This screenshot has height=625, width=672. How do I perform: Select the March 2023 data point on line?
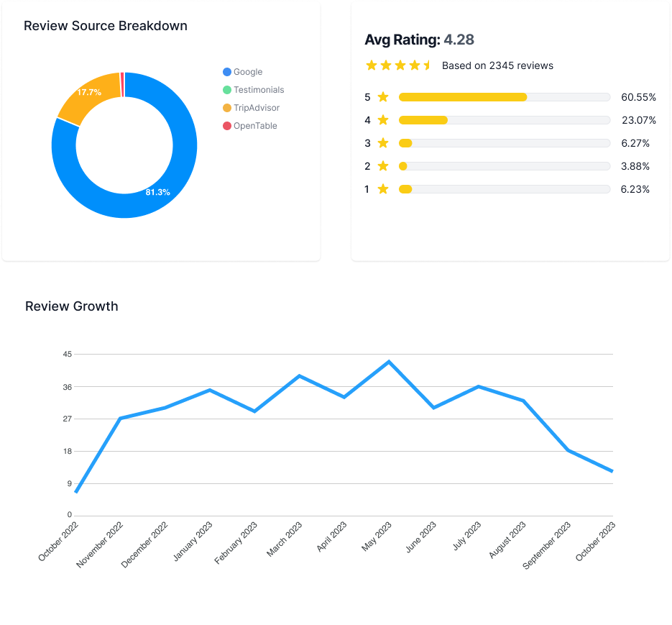[299, 376]
